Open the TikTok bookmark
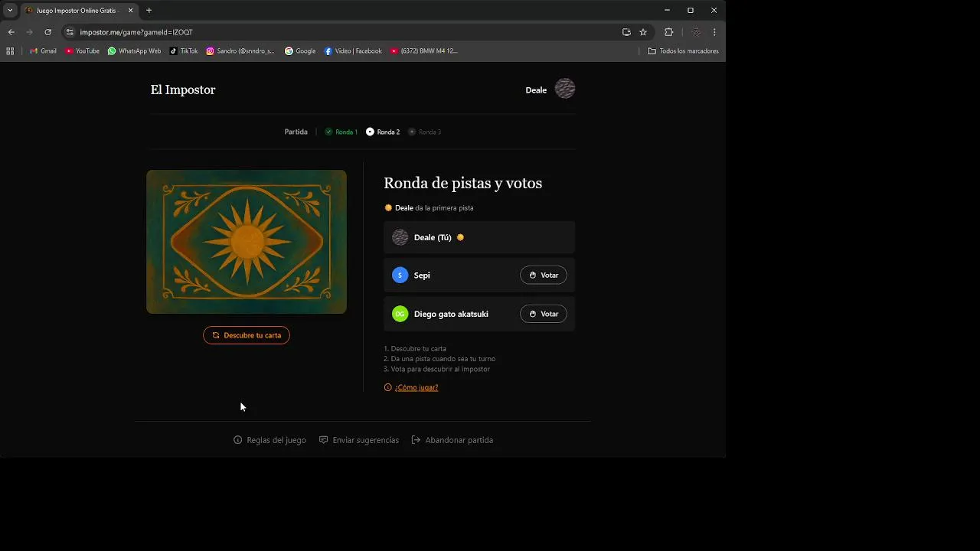 click(184, 51)
